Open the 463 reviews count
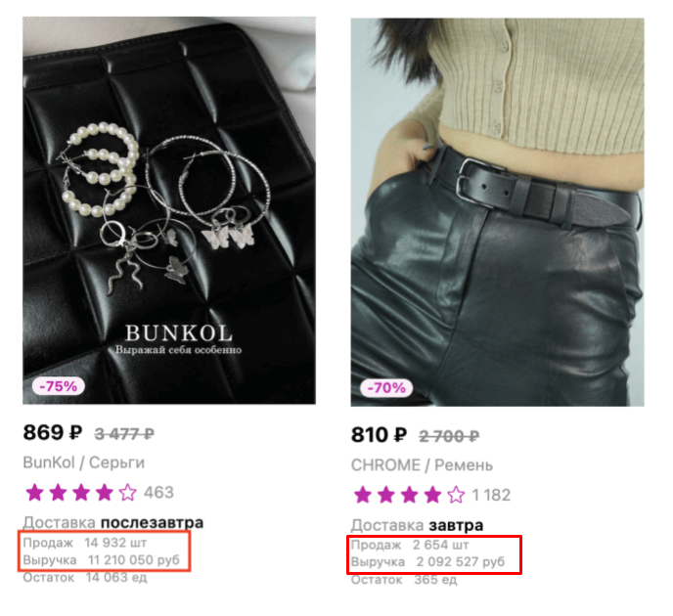Image resolution: width=673 pixels, height=616 pixels. coord(158,493)
